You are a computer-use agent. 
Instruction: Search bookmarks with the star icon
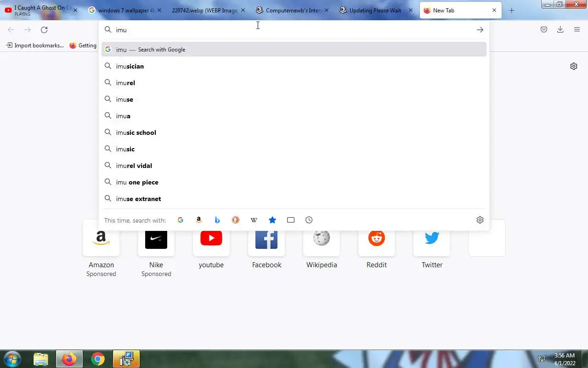272,220
